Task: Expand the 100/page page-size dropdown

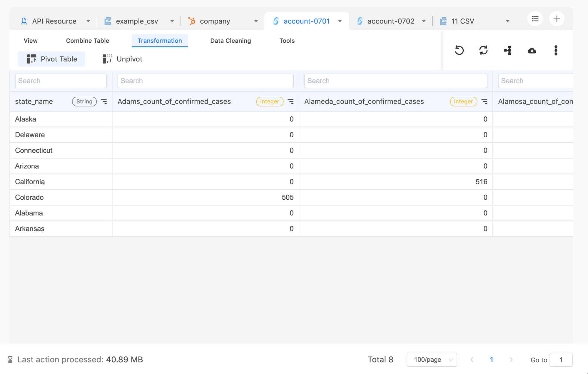Action: 432,360
